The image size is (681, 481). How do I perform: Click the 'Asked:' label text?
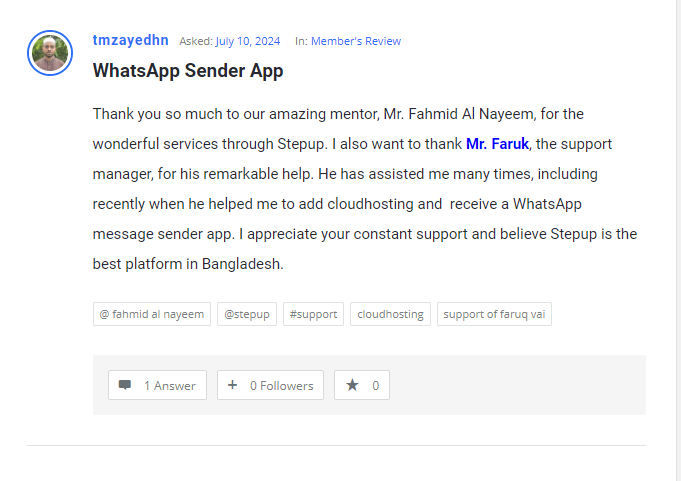click(194, 42)
